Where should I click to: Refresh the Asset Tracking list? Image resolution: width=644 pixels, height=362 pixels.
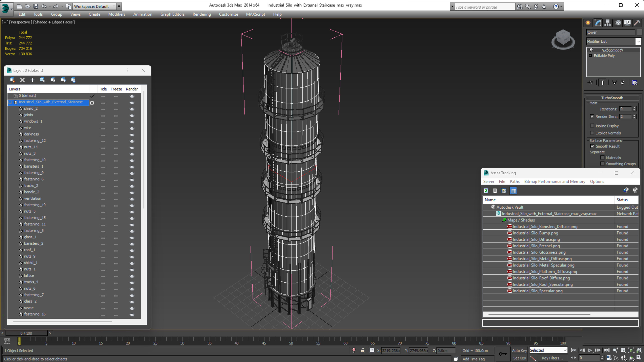pyautogui.click(x=486, y=191)
